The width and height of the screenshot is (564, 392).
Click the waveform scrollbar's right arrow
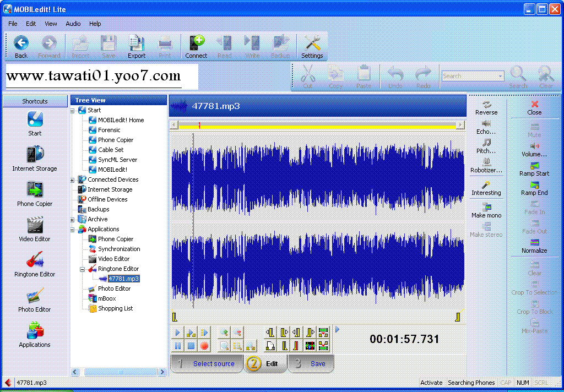coord(460,125)
